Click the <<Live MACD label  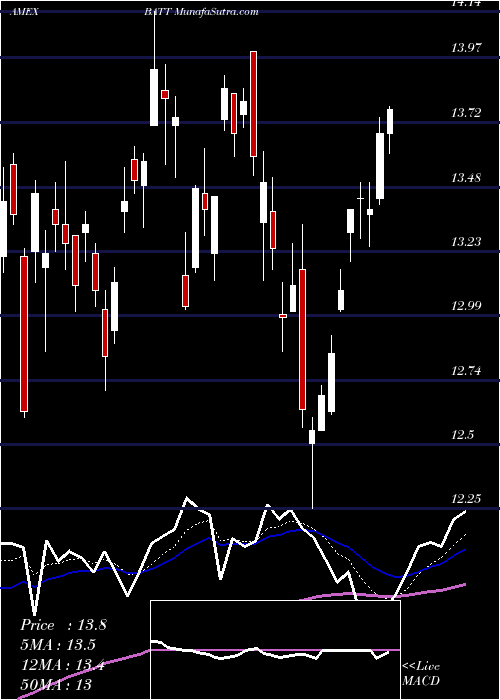pos(421,674)
